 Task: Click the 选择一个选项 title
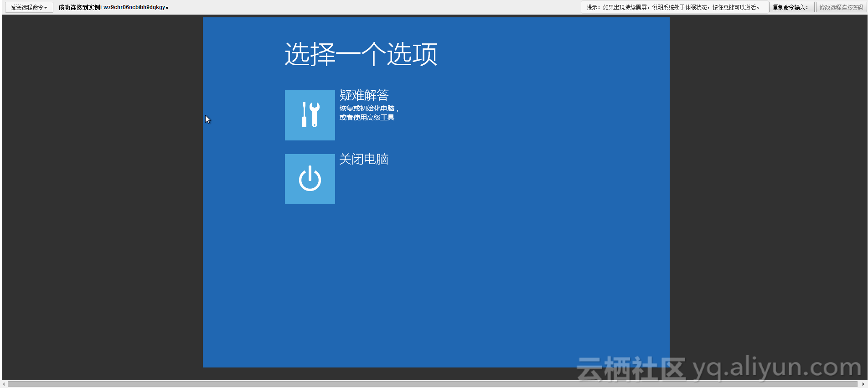click(361, 54)
